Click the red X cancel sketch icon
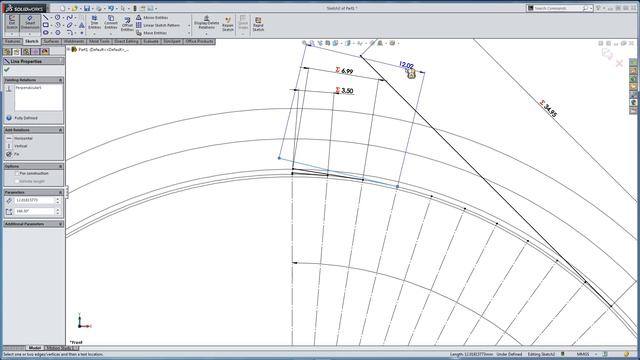 pyautogui.click(x=619, y=63)
